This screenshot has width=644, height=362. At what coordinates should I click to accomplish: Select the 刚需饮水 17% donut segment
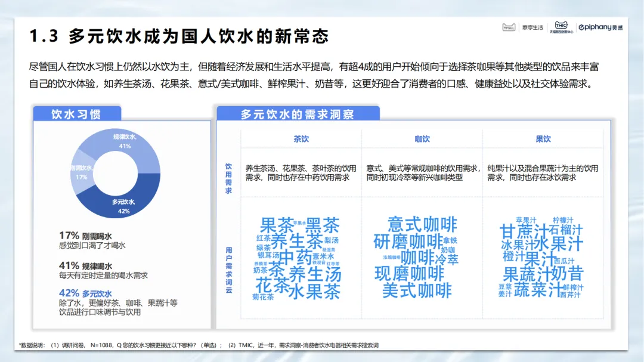tap(83, 172)
